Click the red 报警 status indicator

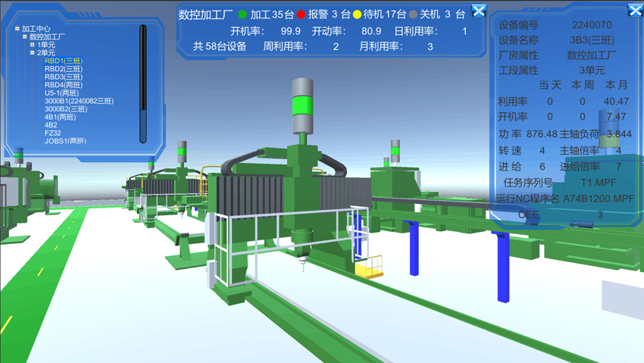tap(301, 14)
